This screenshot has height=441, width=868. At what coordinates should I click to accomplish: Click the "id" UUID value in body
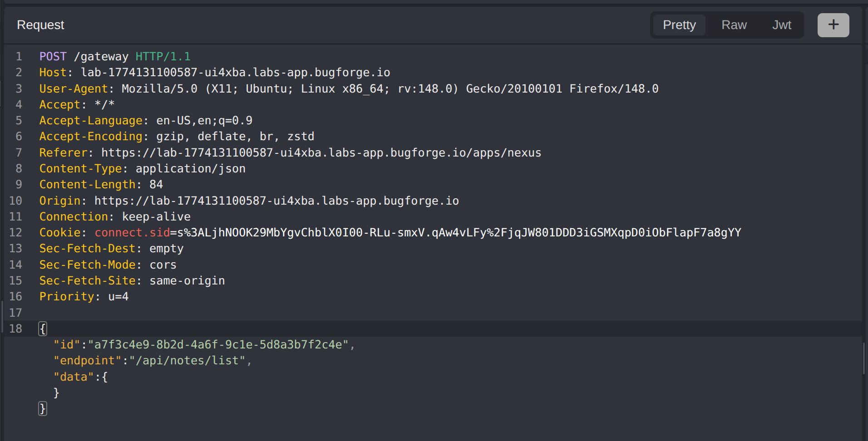pos(218,345)
